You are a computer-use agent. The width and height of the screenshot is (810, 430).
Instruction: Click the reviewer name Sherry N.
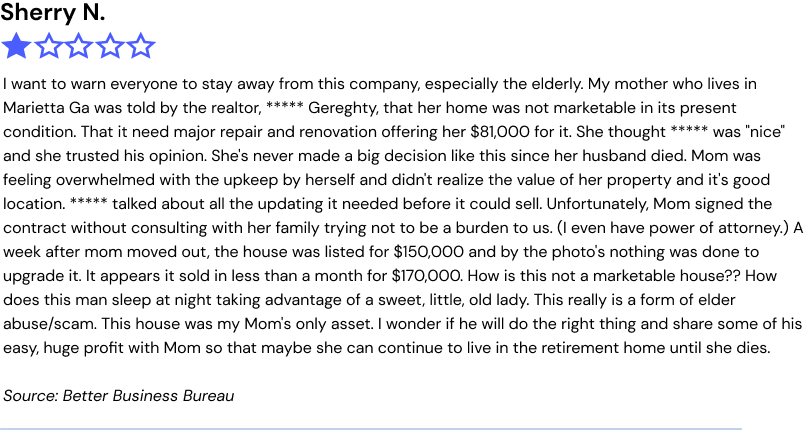(x=52, y=13)
